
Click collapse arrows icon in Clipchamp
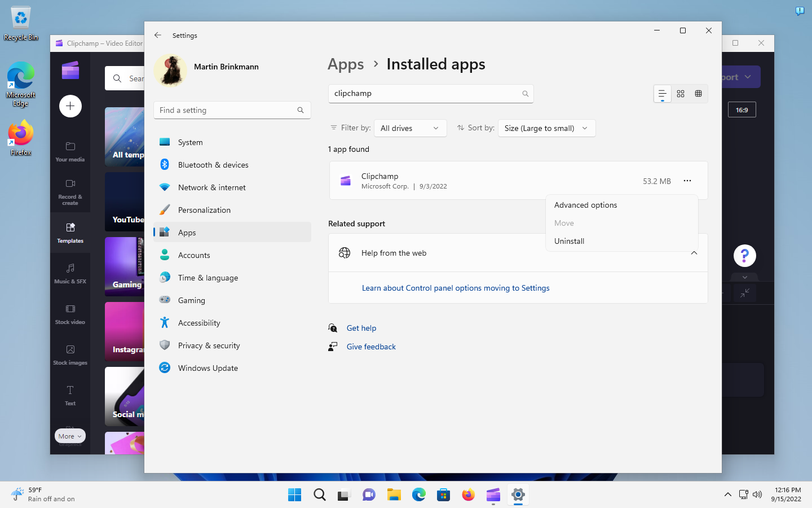(x=745, y=293)
